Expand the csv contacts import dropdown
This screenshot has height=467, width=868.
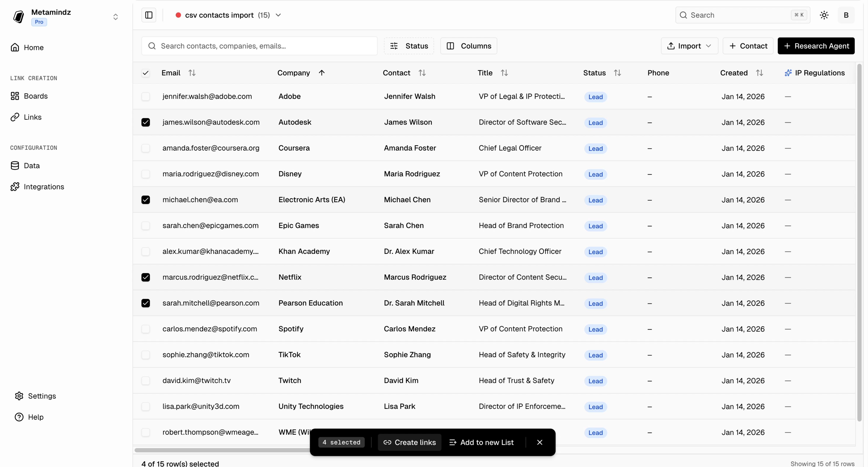[279, 15]
